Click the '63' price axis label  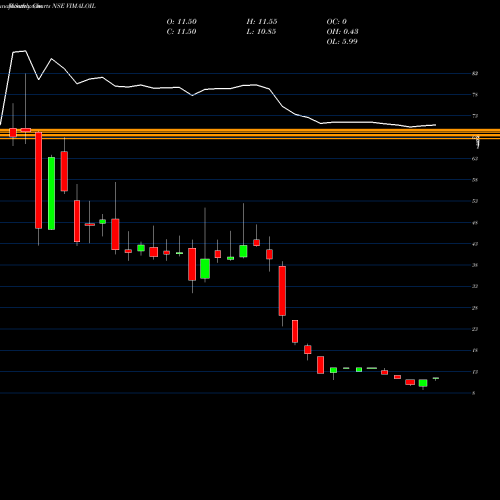[x=475, y=159]
